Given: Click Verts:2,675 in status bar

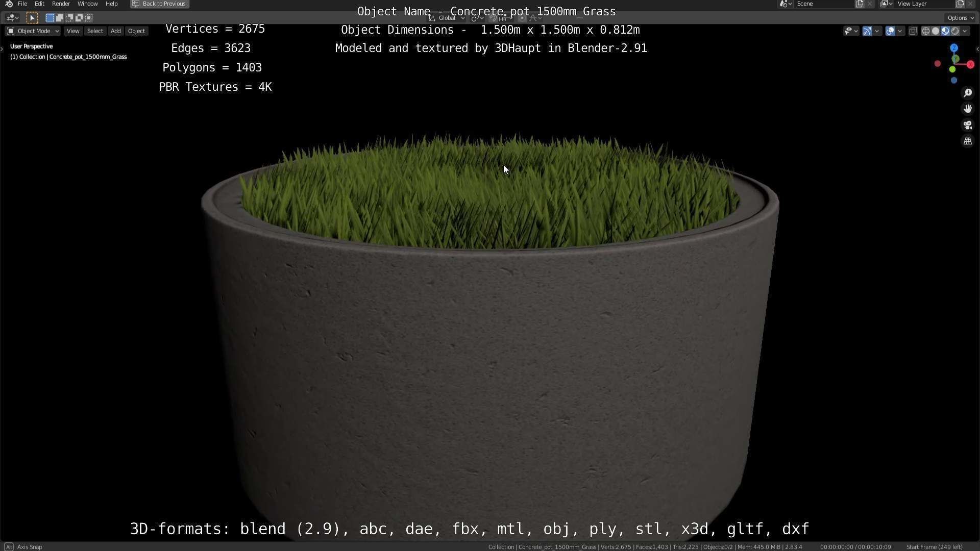Looking at the screenshot, I should coord(616,547).
